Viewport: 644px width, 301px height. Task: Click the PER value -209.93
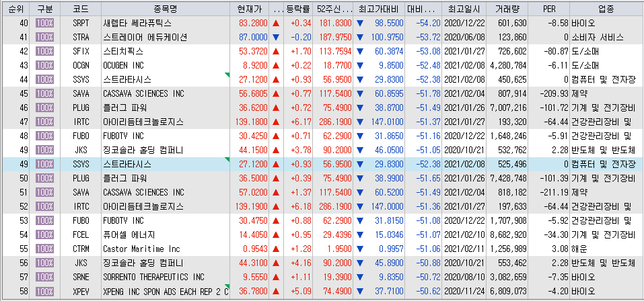pos(554,93)
